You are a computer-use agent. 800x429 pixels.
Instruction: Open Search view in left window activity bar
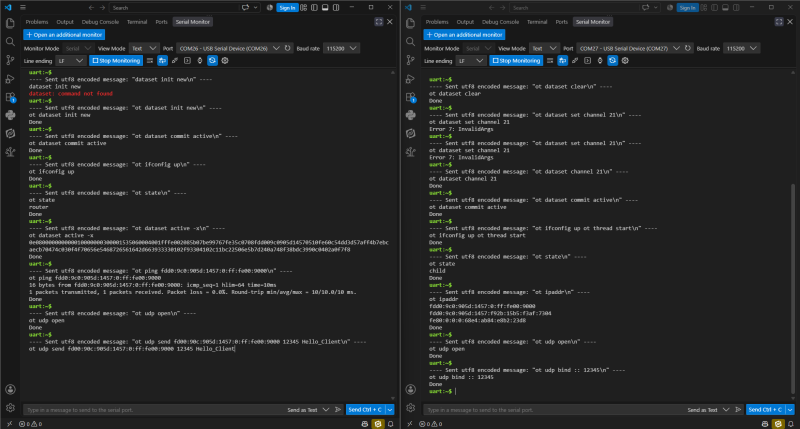click(x=10, y=41)
